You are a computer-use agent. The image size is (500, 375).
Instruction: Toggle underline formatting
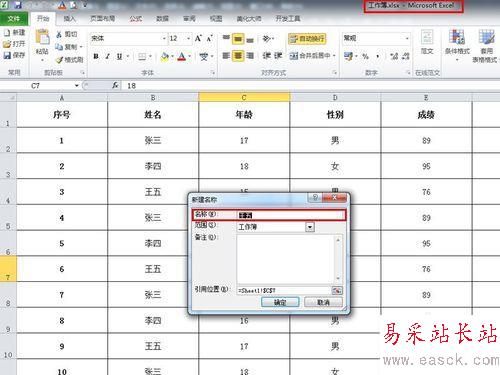tap(119, 56)
